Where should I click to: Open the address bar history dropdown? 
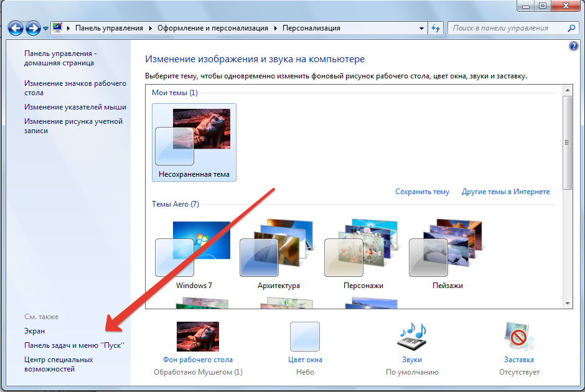click(421, 29)
